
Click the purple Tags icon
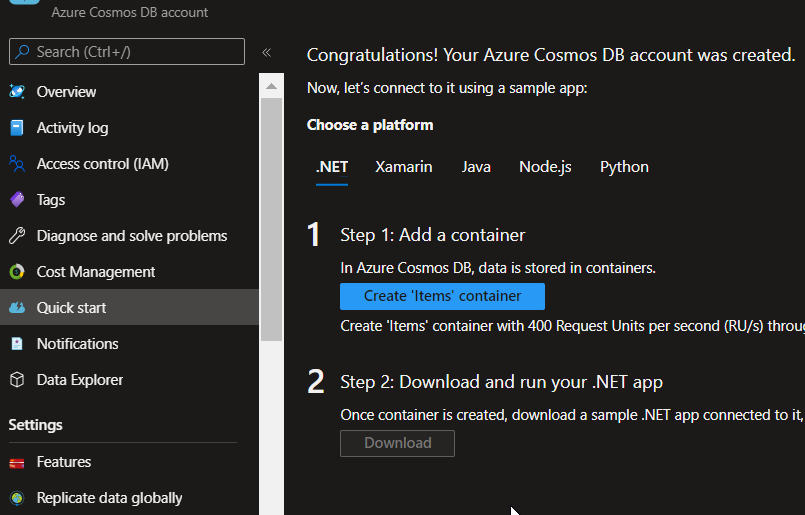click(x=16, y=200)
